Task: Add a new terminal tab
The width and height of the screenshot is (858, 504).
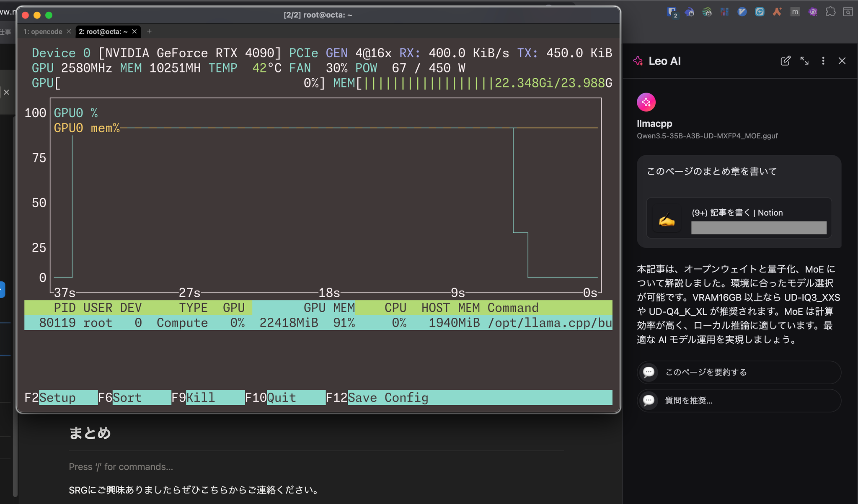Action: click(149, 31)
